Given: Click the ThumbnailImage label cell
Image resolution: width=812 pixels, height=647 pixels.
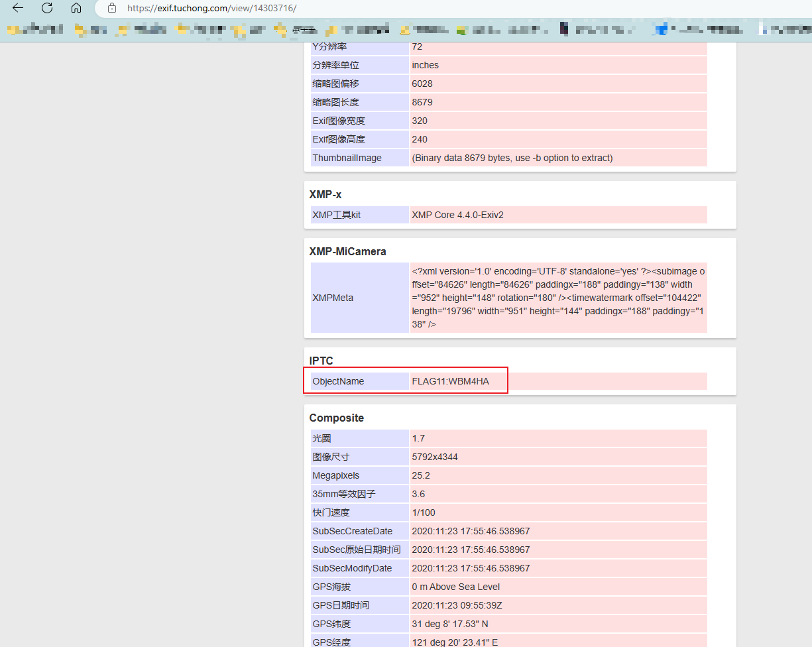Looking at the screenshot, I should (x=347, y=158).
